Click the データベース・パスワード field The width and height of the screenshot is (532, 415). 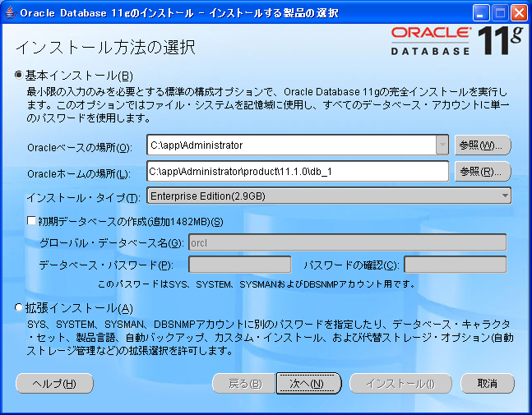(240, 265)
